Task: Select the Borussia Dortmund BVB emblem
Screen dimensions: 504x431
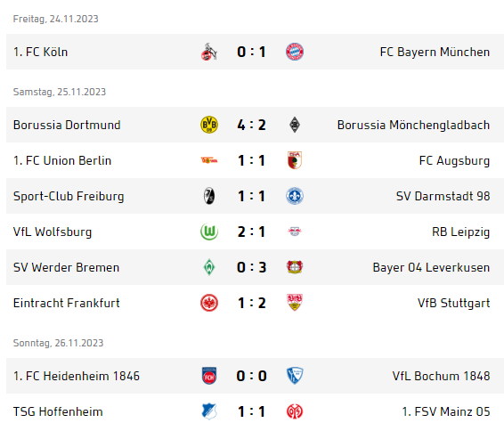Action: pos(209,125)
